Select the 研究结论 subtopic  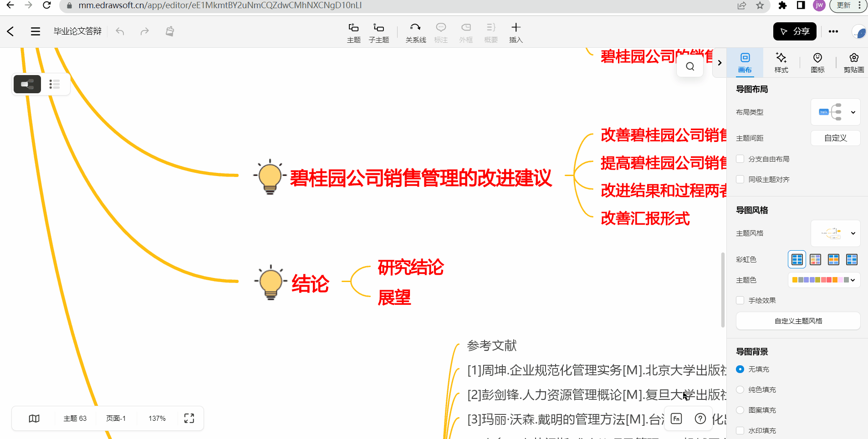411,267
